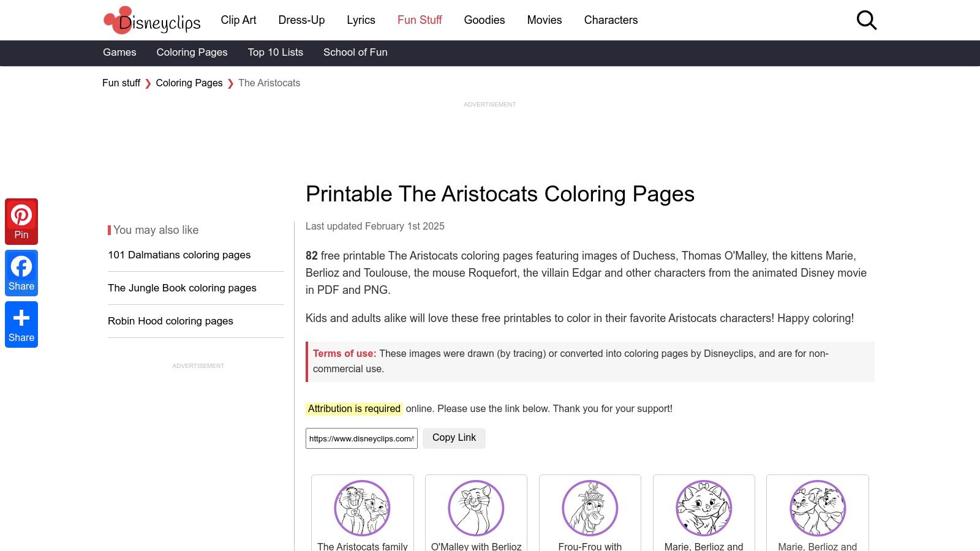This screenshot has height=551, width=980.
Task: Open Robin Hood coloring pages link
Action: 170,321
